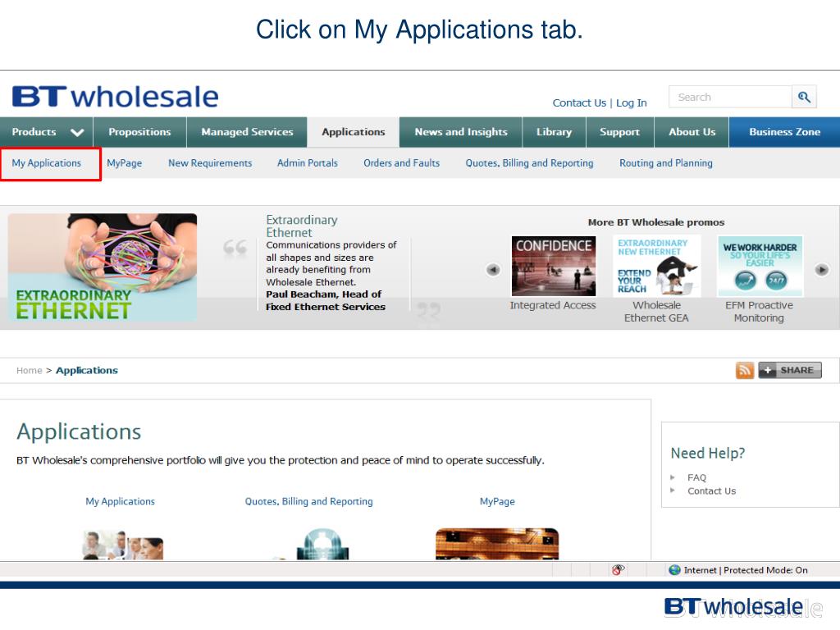Click the search magnifier icon
This screenshot has height=630, width=840.
[x=804, y=97]
